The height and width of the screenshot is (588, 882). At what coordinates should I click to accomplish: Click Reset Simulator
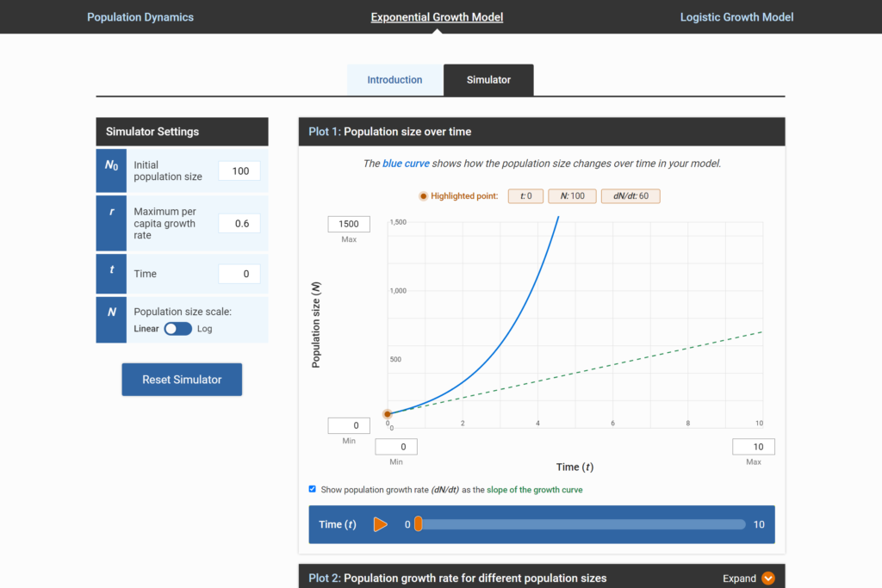tap(182, 380)
